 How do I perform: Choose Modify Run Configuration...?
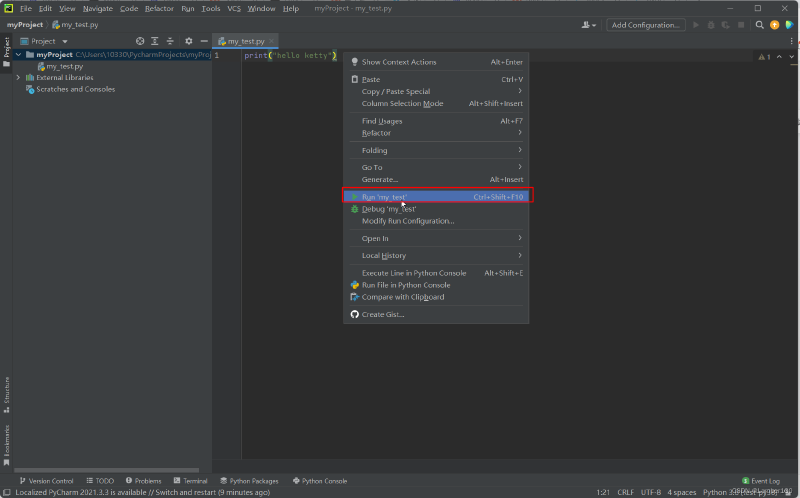click(x=437, y=221)
